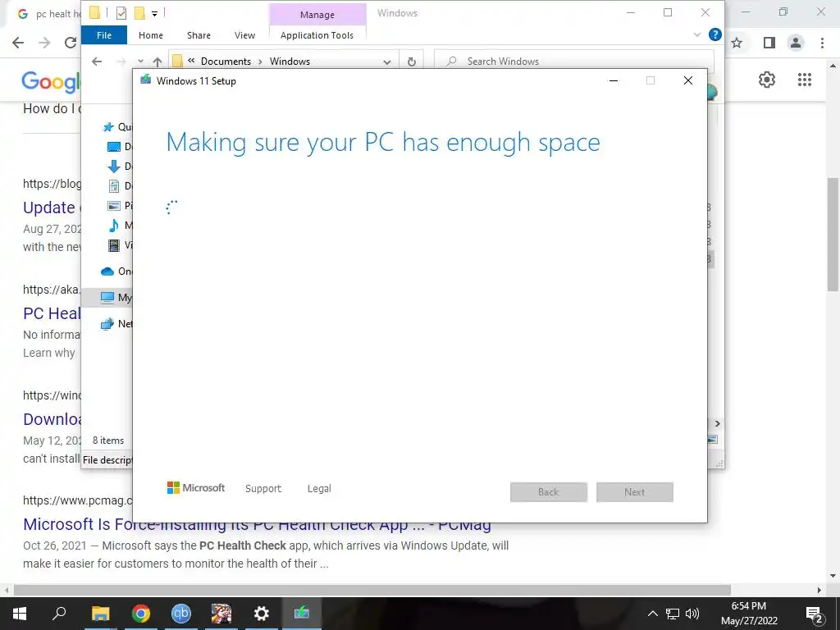This screenshot has height=630, width=840.
Task: Open qBittorrent from taskbar
Action: pos(181,614)
